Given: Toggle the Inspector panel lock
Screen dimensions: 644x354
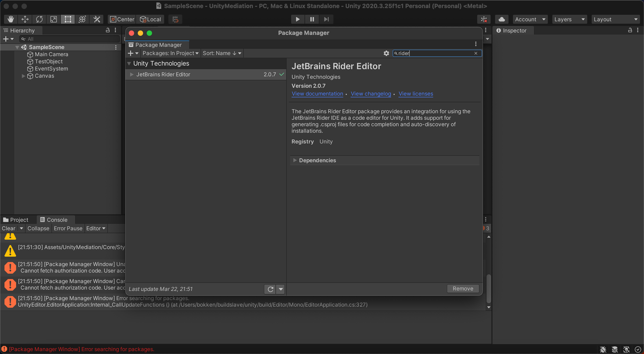Looking at the screenshot, I should click(630, 30).
